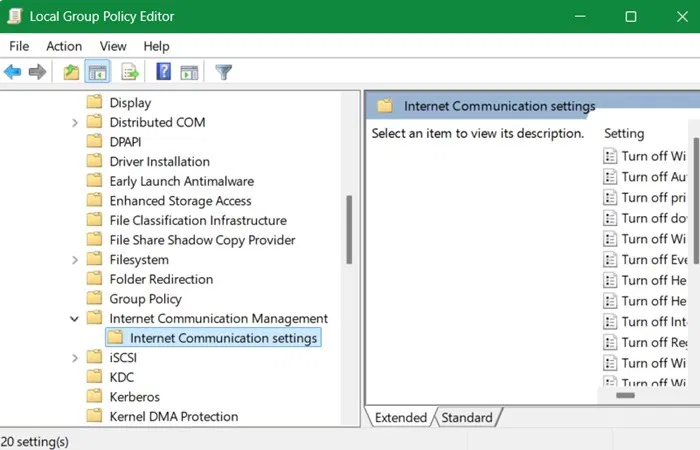Switch to the Standard tab
700x450 pixels.
(467, 418)
